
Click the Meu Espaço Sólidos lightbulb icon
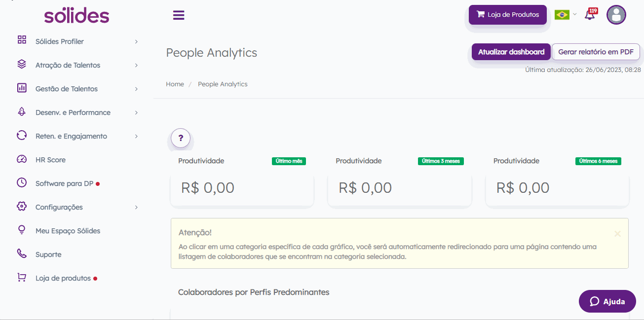pyautogui.click(x=22, y=230)
